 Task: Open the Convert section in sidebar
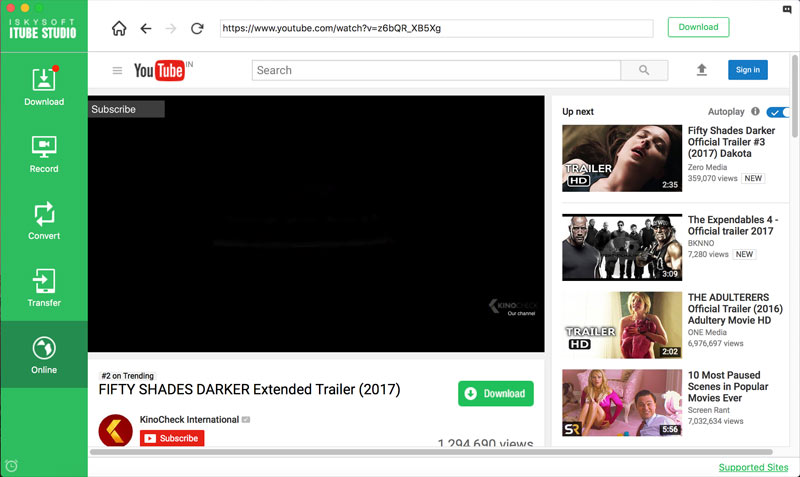44,221
